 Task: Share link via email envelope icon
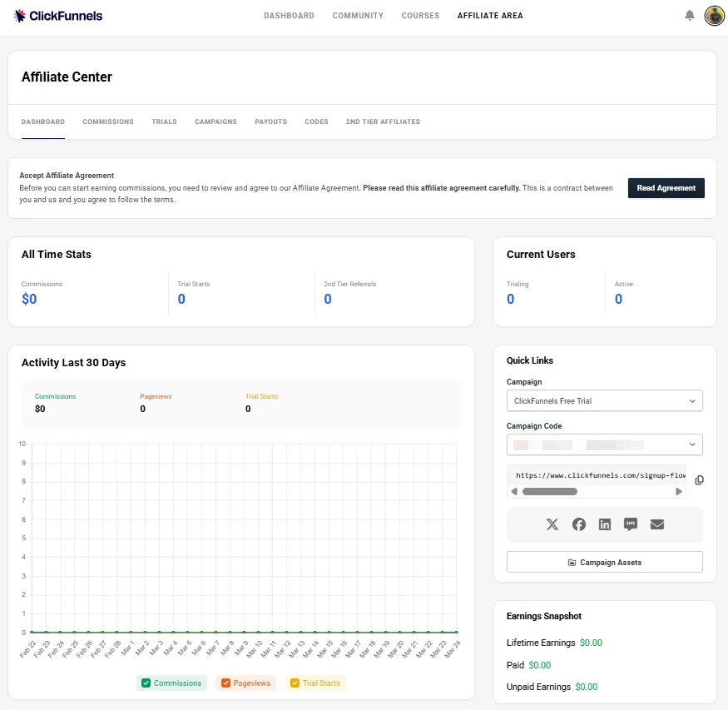tap(657, 524)
